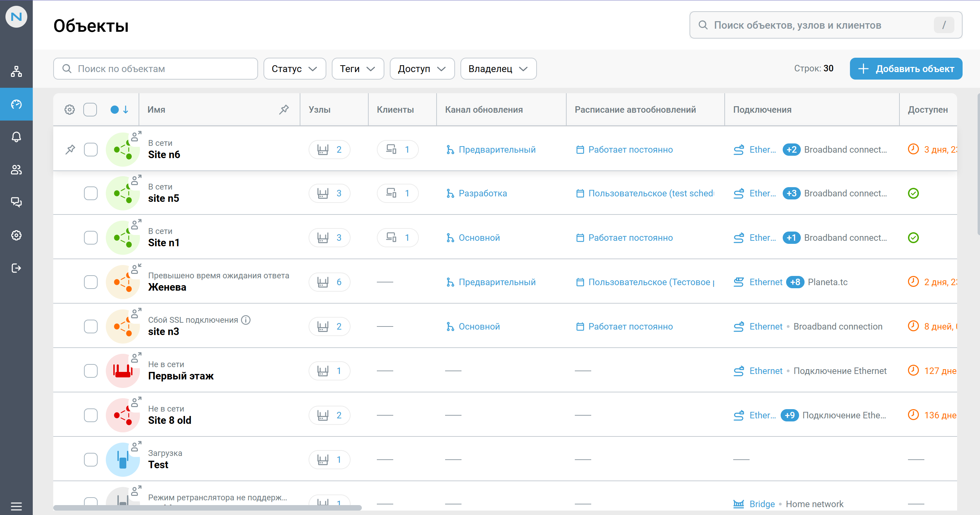The image size is (980, 515).
Task: Toggle the select-all checkbox in table header
Action: tap(90, 110)
